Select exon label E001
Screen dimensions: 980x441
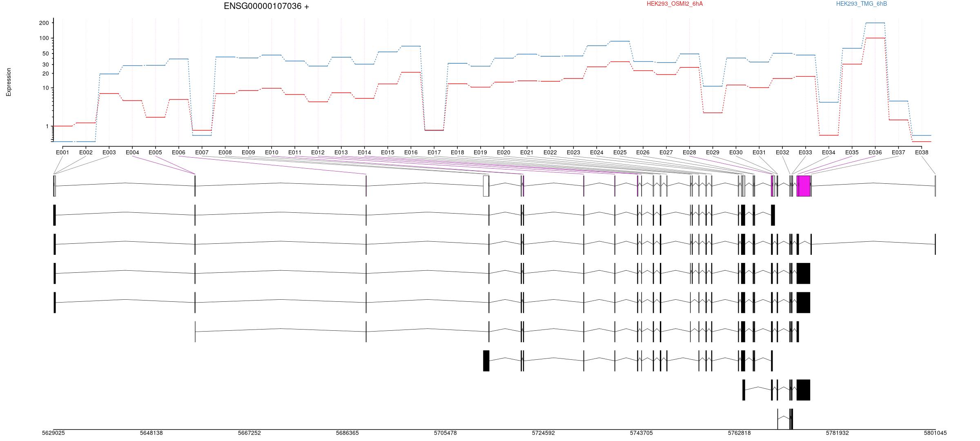[x=62, y=152]
